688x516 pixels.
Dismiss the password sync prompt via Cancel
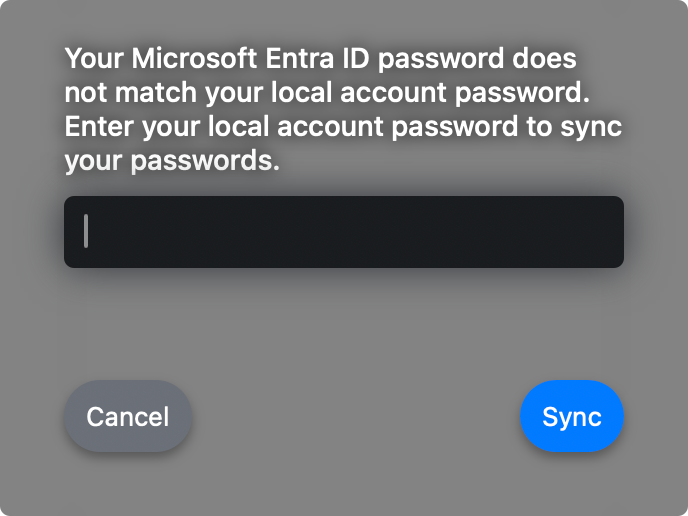(128, 416)
